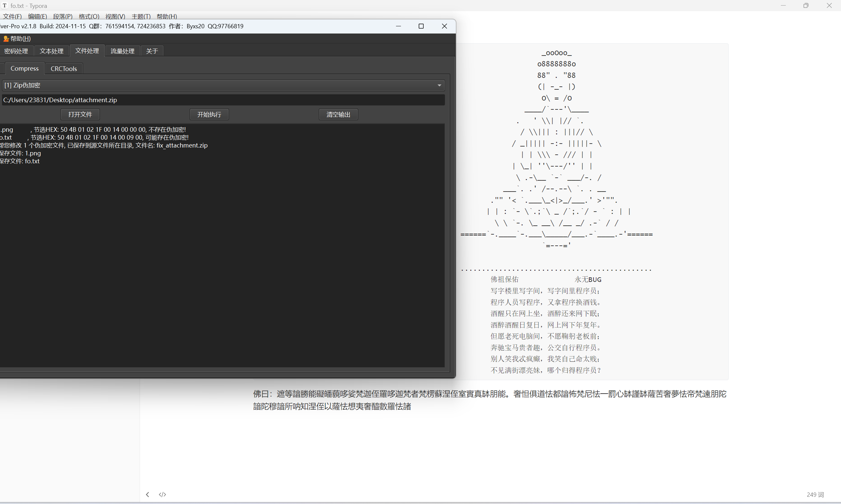Minimize the Typora window
841x504 pixels.
(783, 6)
